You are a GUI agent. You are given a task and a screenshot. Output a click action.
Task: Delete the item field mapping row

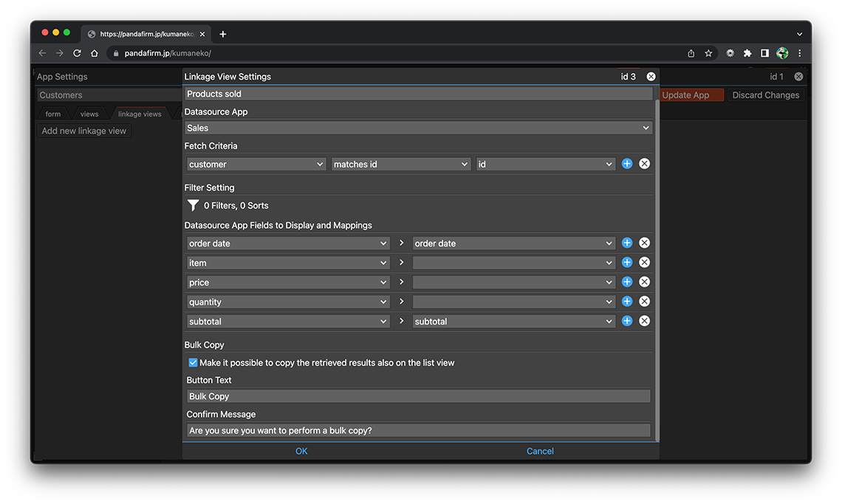(644, 263)
